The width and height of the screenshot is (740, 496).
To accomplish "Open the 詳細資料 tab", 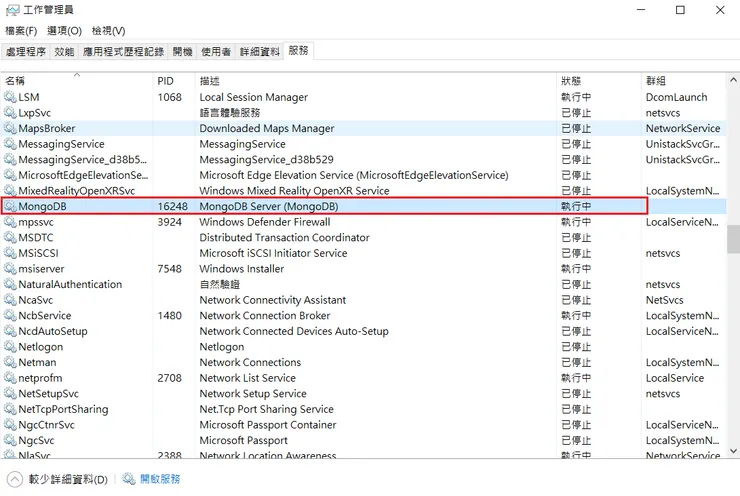I will [259, 51].
